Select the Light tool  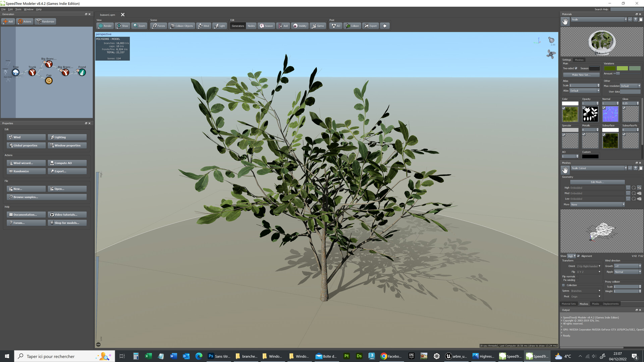tap(219, 26)
